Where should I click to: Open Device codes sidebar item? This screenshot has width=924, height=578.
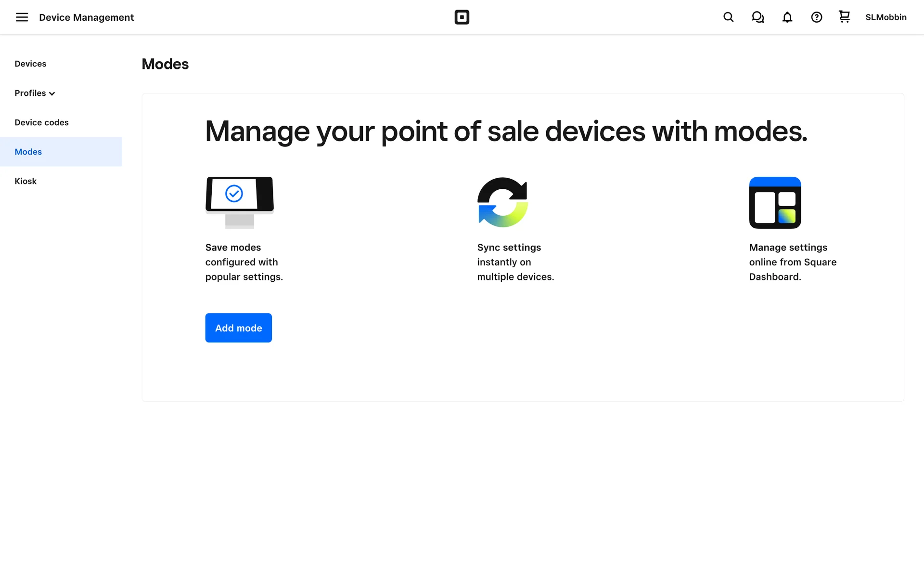tap(41, 122)
